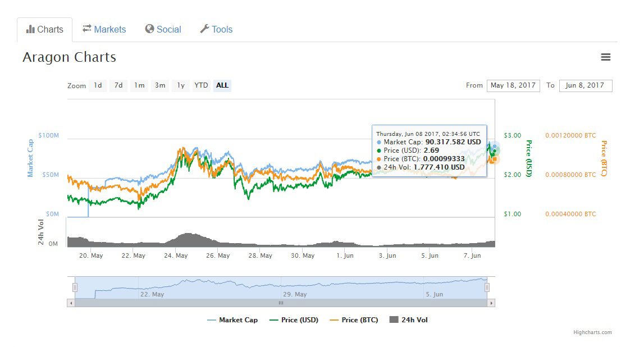Screen dimensions: 644x347
Task: Click the tooltip Market Cap value
Action: tap(453, 142)
